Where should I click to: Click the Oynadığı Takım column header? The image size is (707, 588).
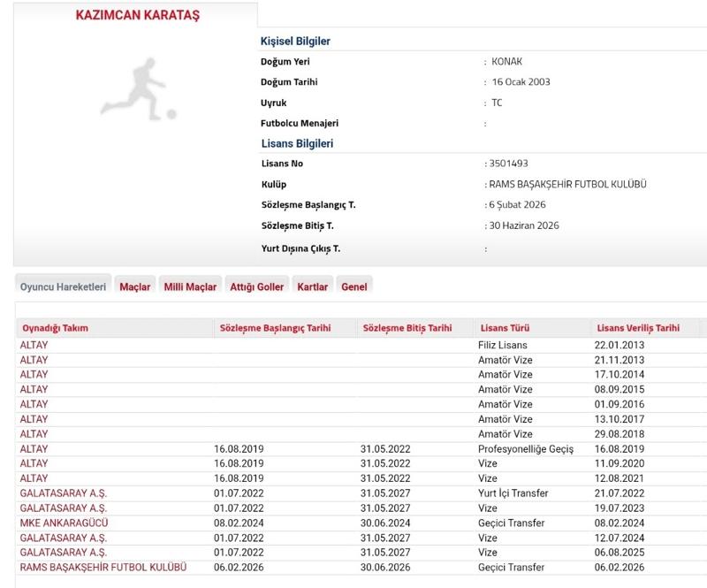coord(55,328)
